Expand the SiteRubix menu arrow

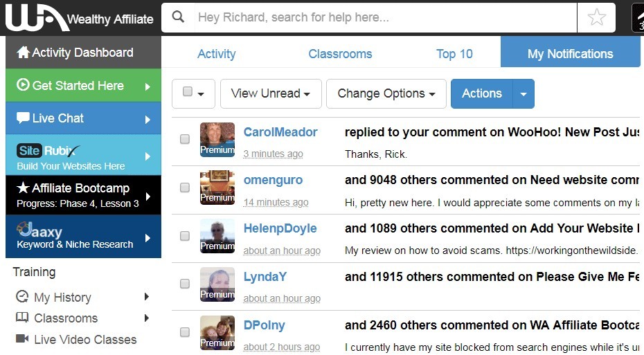[147, 156]
